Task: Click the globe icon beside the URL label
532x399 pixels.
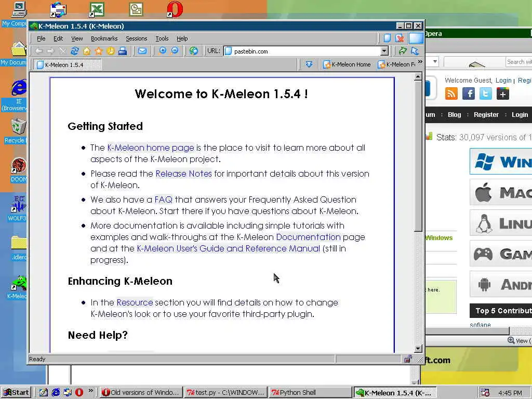Action: (x=194, y=51)
